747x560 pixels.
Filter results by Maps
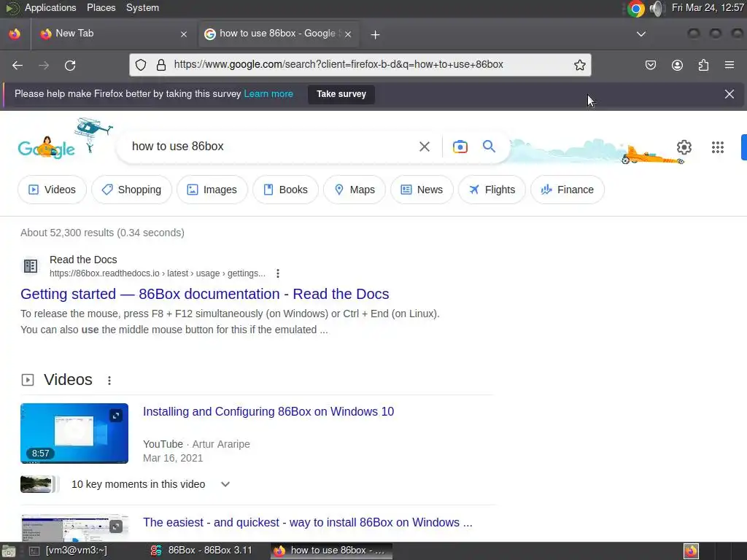355,190
